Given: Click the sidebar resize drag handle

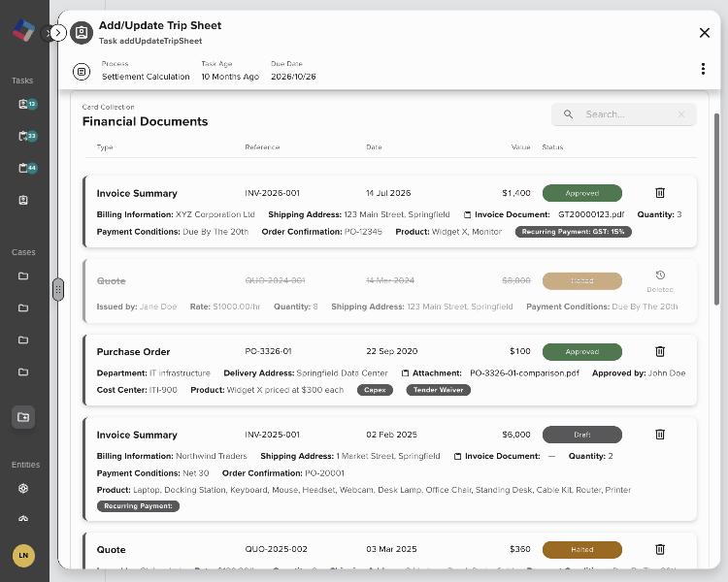Looking at the screenshot, I should (x=58, y=290).
